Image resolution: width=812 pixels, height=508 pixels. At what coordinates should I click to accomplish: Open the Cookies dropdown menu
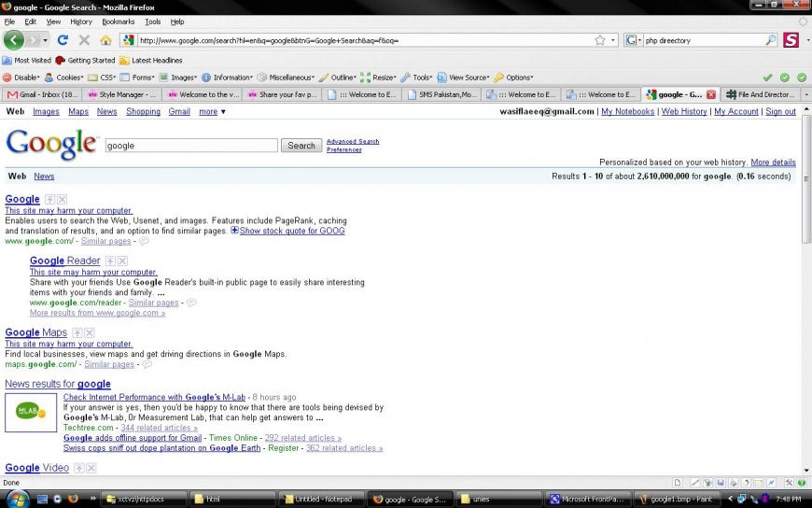click(65, 78)
